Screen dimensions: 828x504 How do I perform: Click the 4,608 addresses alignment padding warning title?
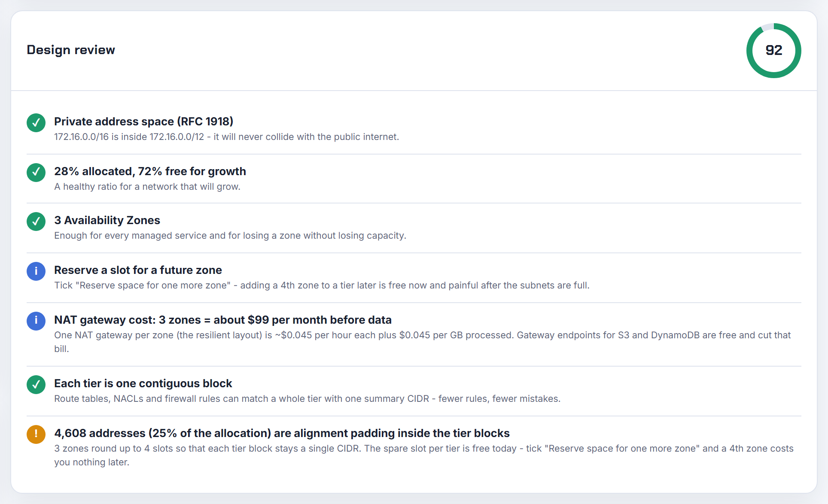point(282,433)
